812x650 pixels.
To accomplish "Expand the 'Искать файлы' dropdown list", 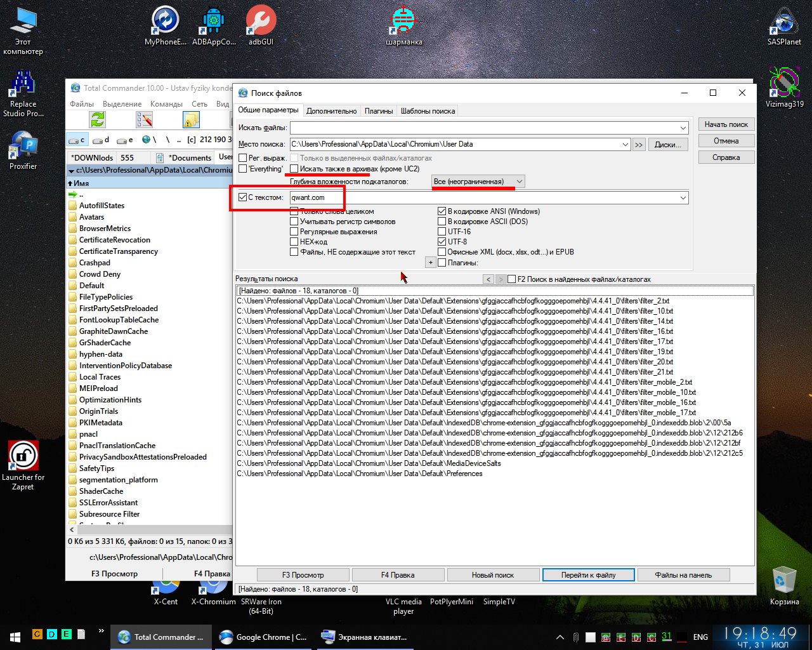I will click(683, 128).
